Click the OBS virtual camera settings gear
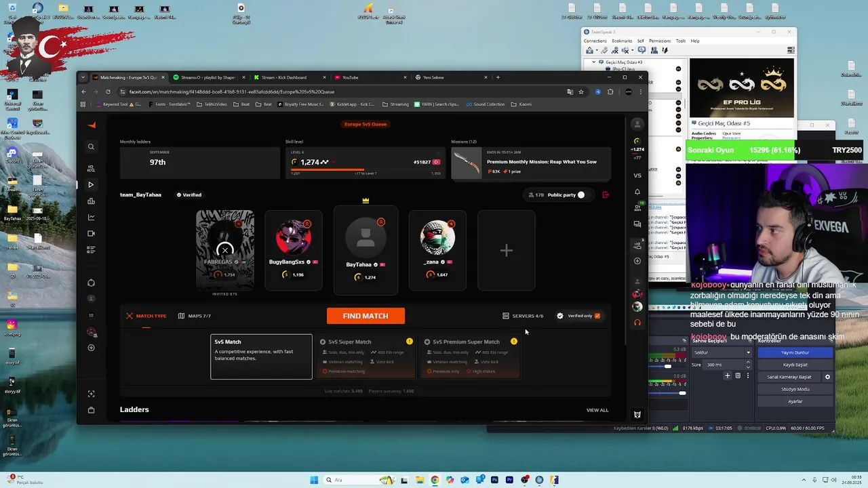 [x=827, y=377]
